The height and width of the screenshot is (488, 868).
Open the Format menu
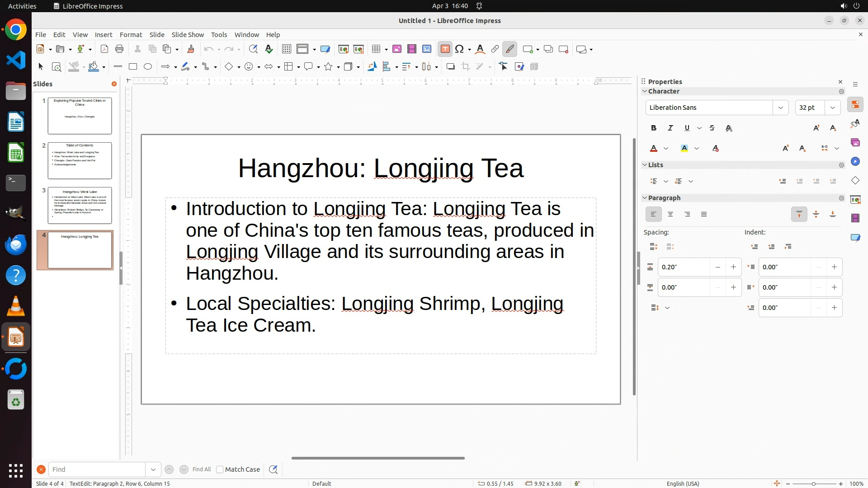click(131, 35)
